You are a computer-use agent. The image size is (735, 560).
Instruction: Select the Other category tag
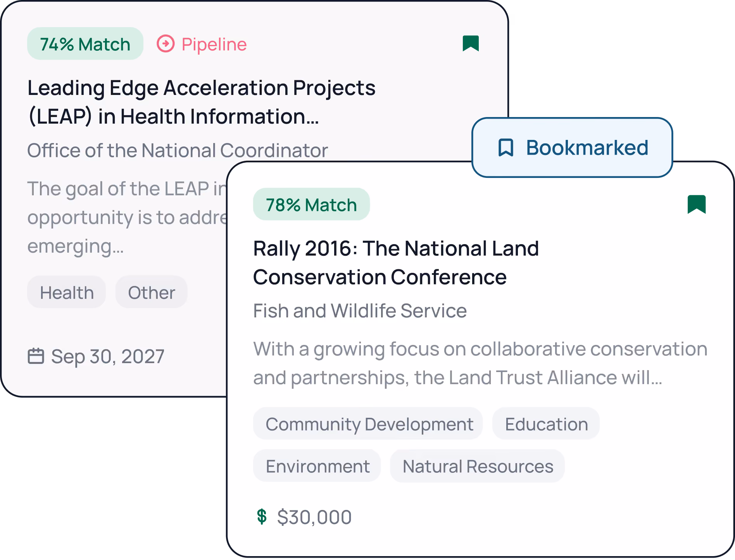[152, 292]
